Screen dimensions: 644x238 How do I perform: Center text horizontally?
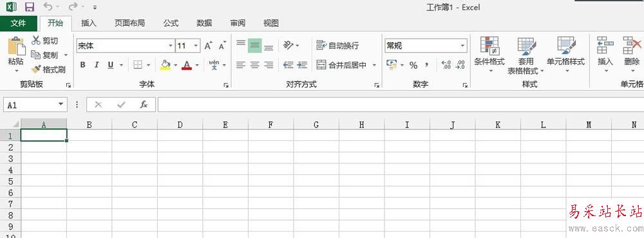click(254, 65)
